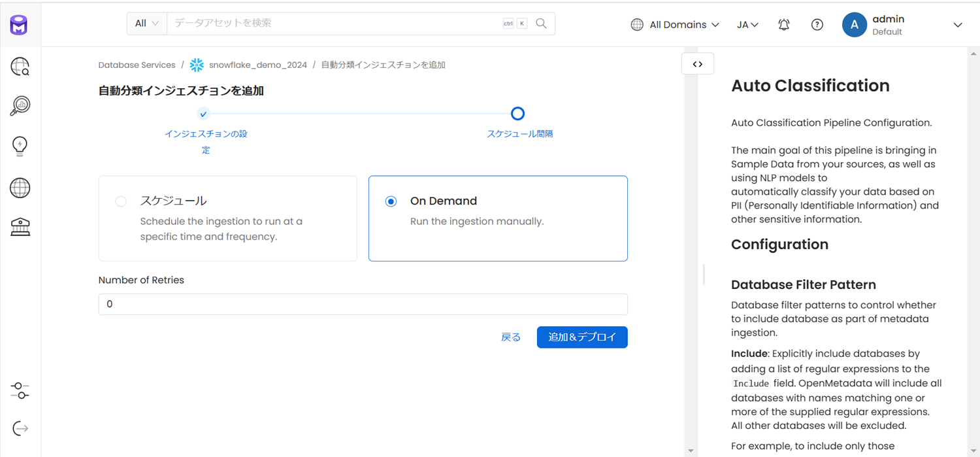
Task: Open the All search scope dropdown
Action: 147,24
